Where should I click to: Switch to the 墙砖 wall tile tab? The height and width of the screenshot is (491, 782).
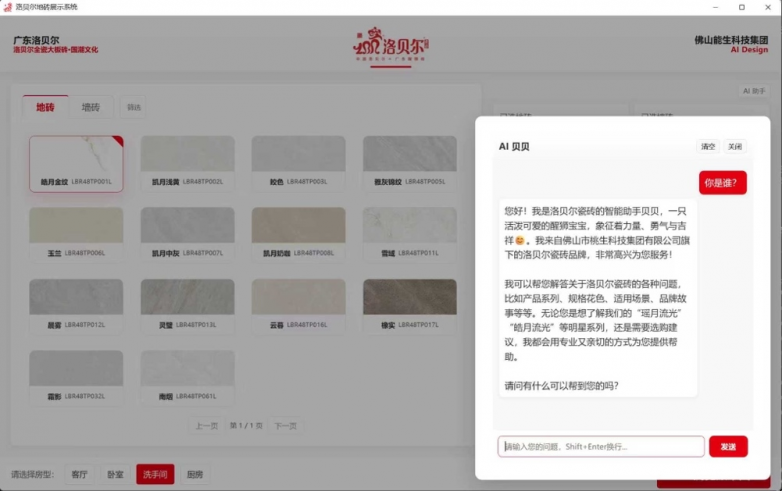click(x=91, y=107)
